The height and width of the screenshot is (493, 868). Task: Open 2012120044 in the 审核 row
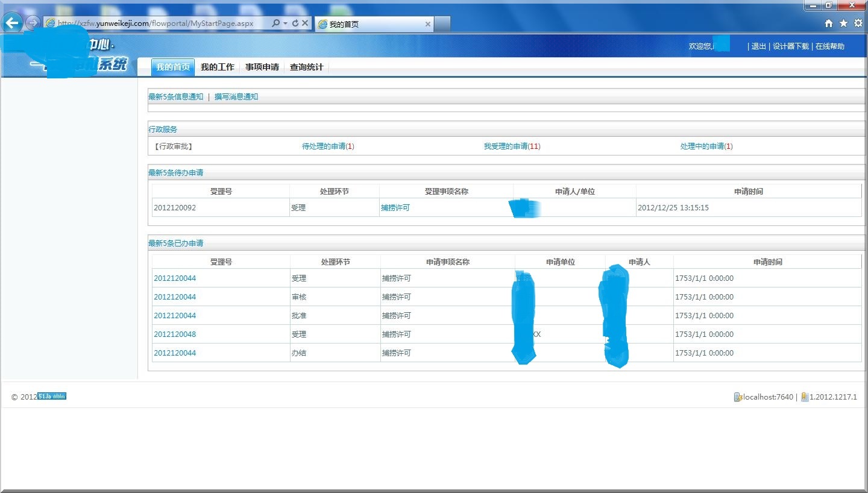click(x=175, y=297)
